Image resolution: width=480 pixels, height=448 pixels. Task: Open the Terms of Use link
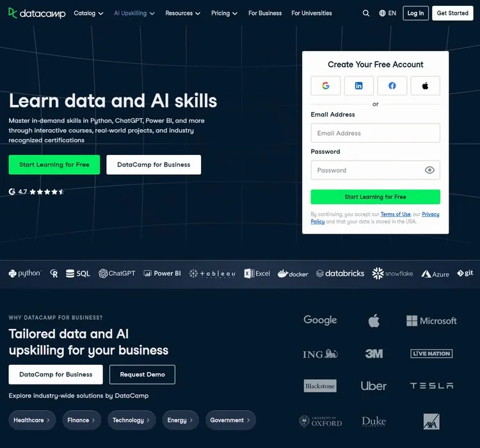396,214
